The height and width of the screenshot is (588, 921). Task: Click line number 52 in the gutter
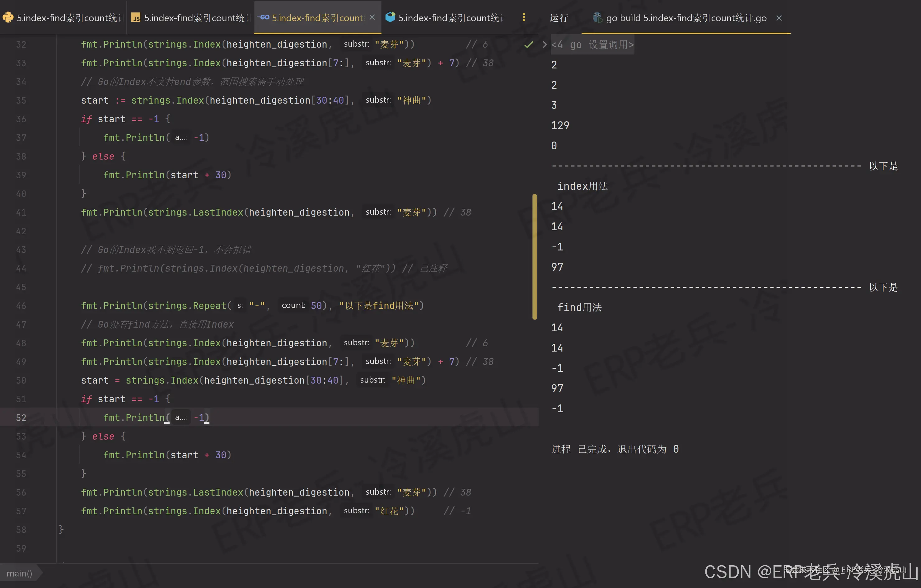[x=21, y=418]
